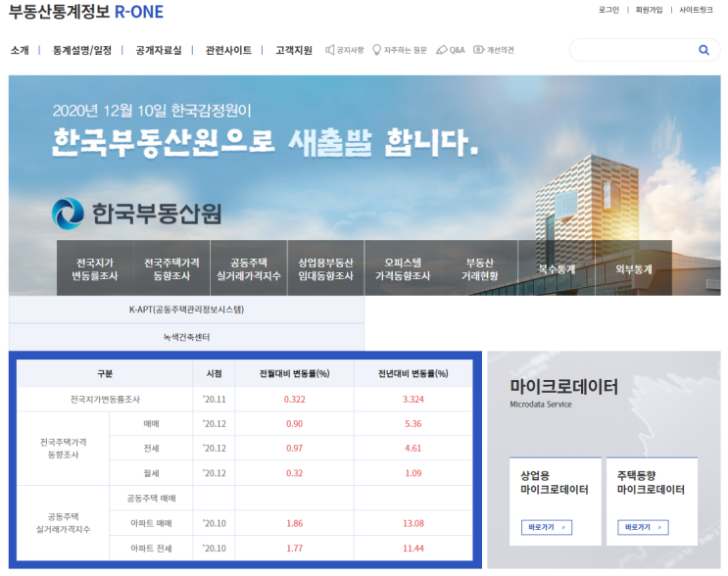Click 바로가기 under 주택동향 마이크로데이터
The image size is (728, 576).
(x=643, y=527)
